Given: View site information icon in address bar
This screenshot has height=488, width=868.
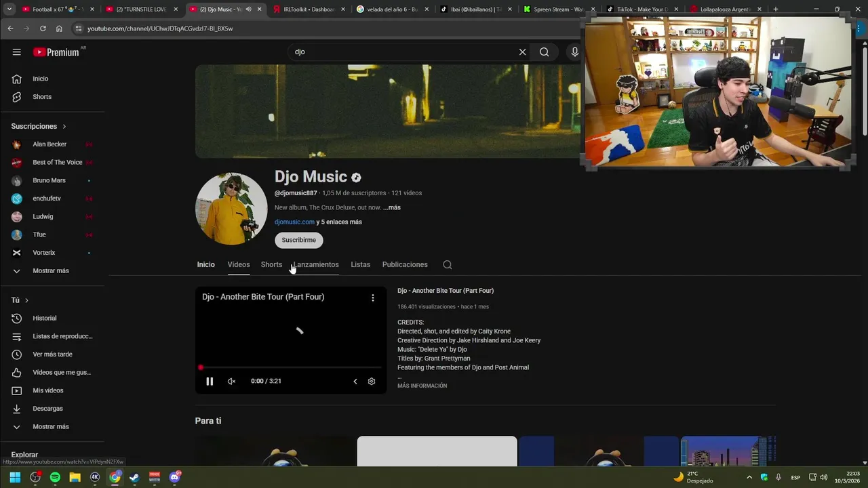Looking at the screenshot, I should [x=79, y=28].
